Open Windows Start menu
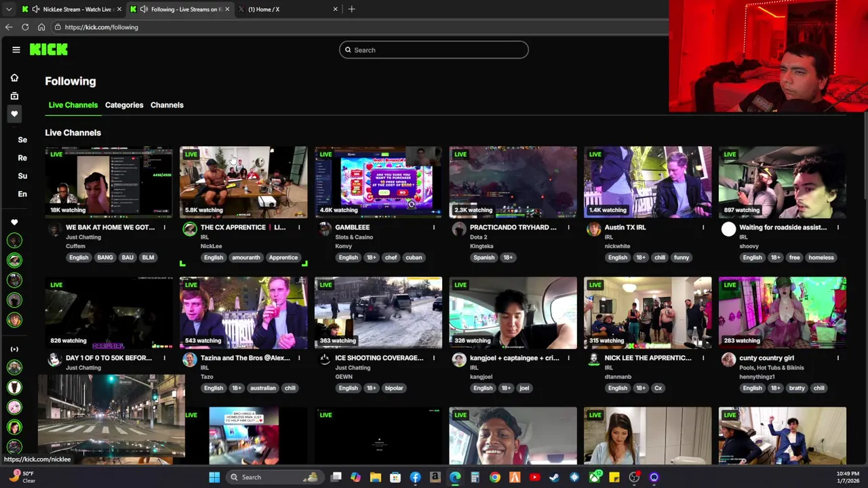 click(x=214, y=477)
